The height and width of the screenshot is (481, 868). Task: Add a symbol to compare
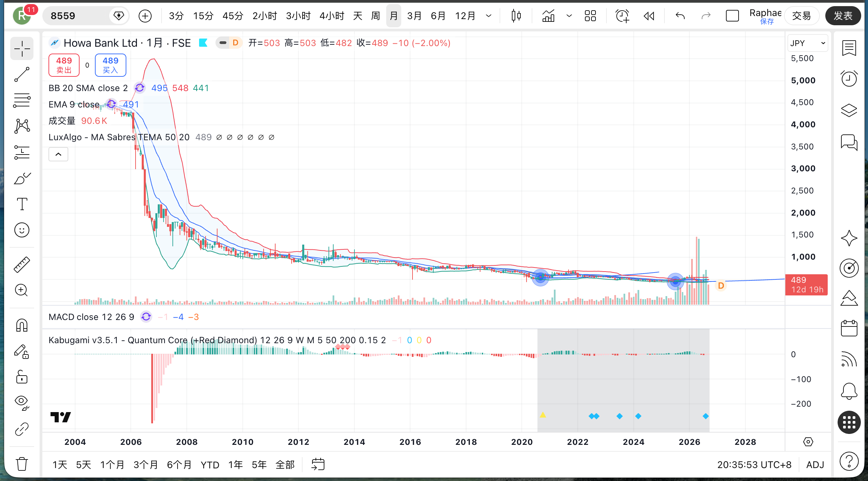(x=145, y=16)
